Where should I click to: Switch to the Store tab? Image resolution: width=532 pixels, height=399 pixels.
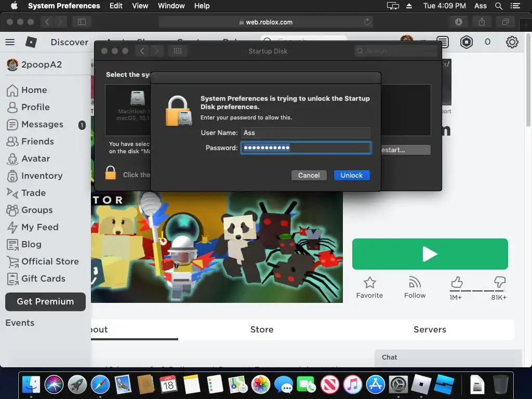coord(262,329)
